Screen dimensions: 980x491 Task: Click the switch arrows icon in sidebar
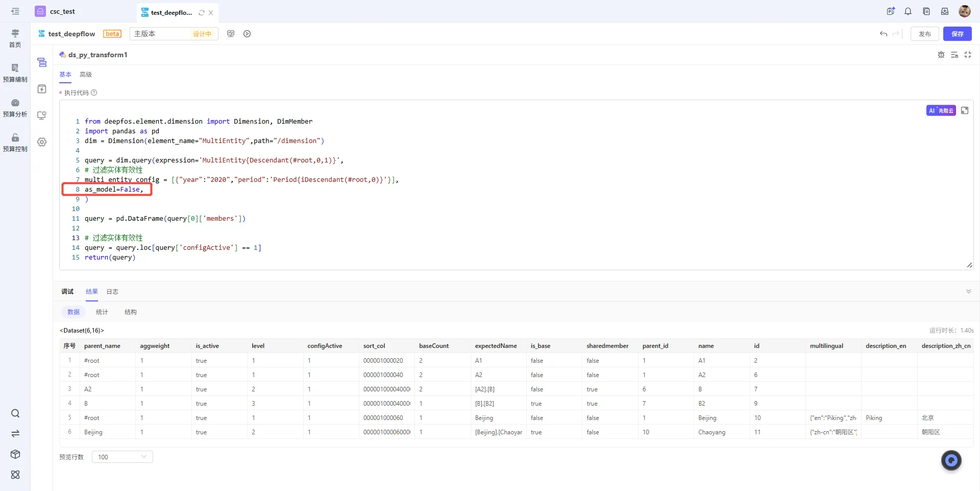click(15, 434)
